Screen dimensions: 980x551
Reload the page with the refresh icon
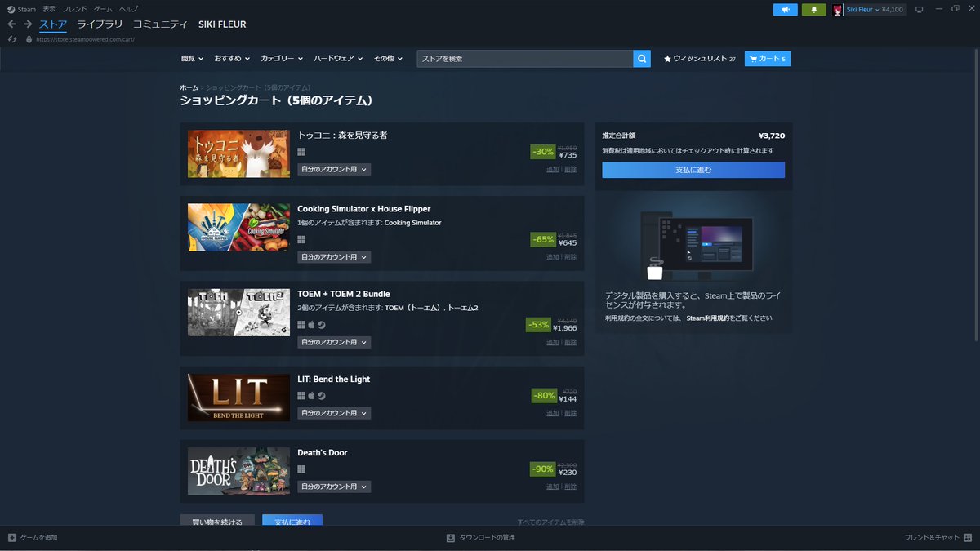tap(11, 38)
